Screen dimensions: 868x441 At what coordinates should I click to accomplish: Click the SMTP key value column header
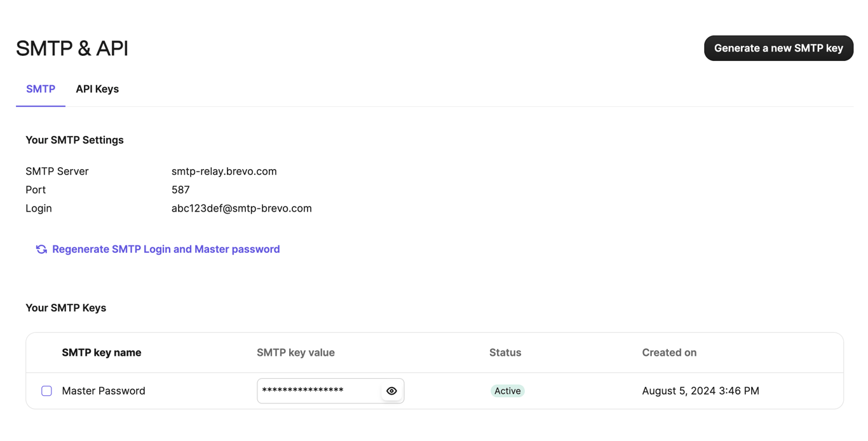[x=295, y=353]
